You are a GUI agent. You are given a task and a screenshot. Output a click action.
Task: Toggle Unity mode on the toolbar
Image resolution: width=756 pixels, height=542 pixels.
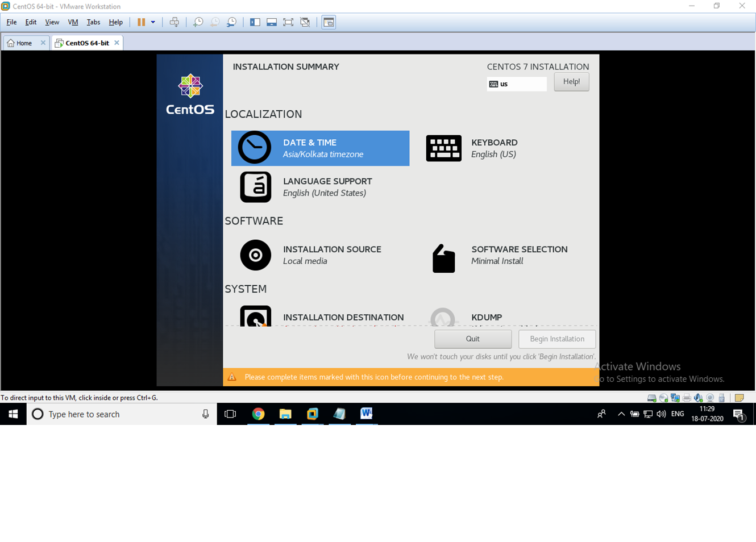tap(305, 22)
